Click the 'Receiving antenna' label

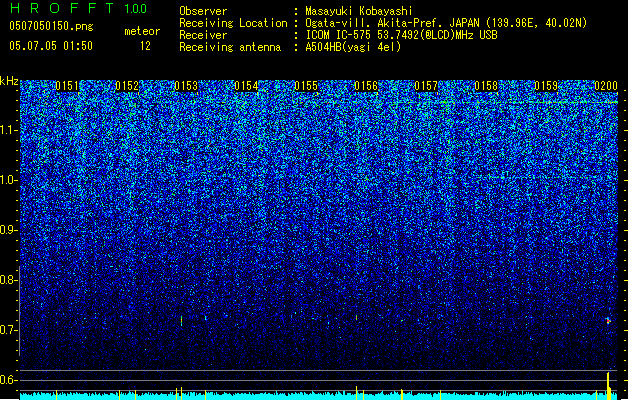(230, 47)
